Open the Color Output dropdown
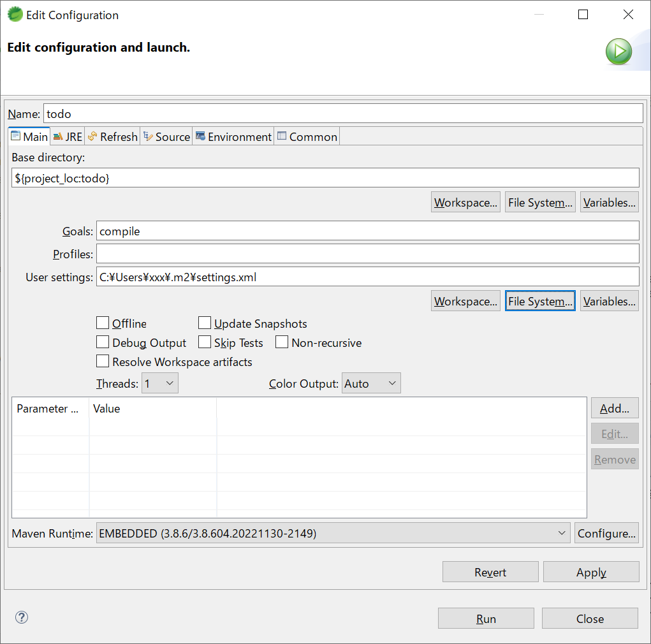This screenshot has height=644, width=651. (x=371, y=383)
